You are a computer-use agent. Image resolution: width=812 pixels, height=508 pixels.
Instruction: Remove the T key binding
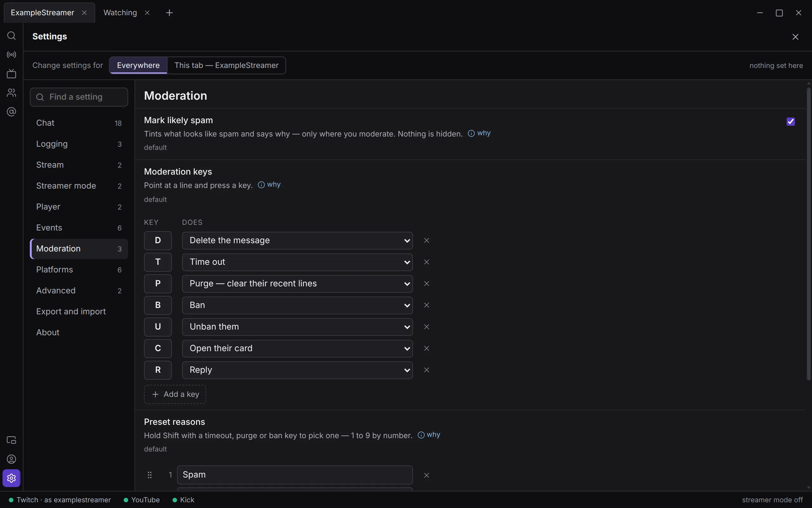(427, 262)
